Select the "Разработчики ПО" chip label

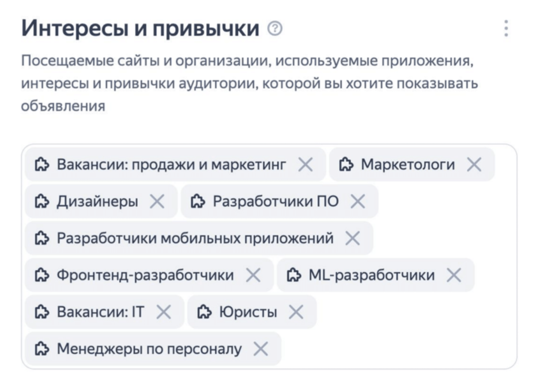coord(275,201)
